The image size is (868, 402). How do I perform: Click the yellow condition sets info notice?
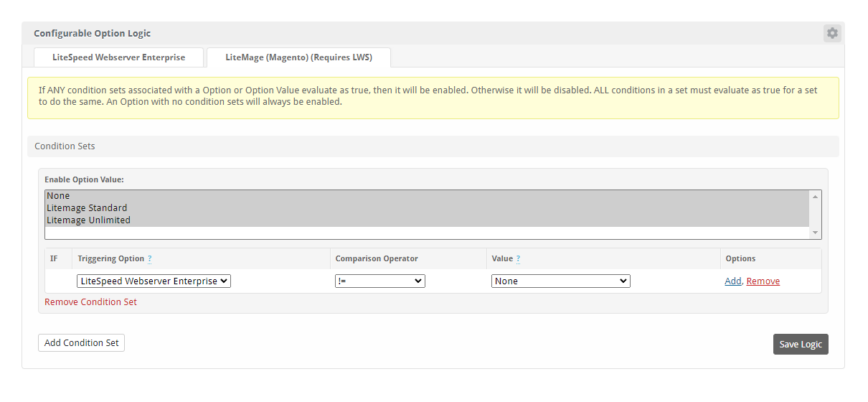pyautogui.click(x=433, y=98)
